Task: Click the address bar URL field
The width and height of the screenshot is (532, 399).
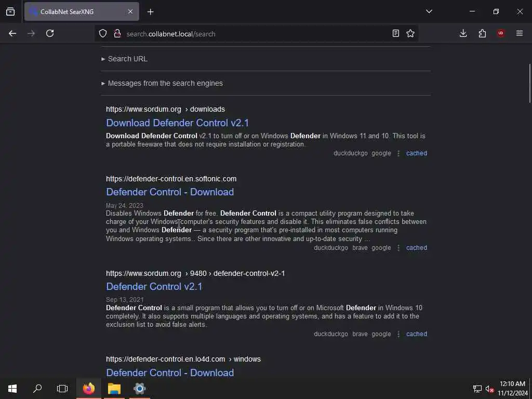Action: tap(258, 34)
